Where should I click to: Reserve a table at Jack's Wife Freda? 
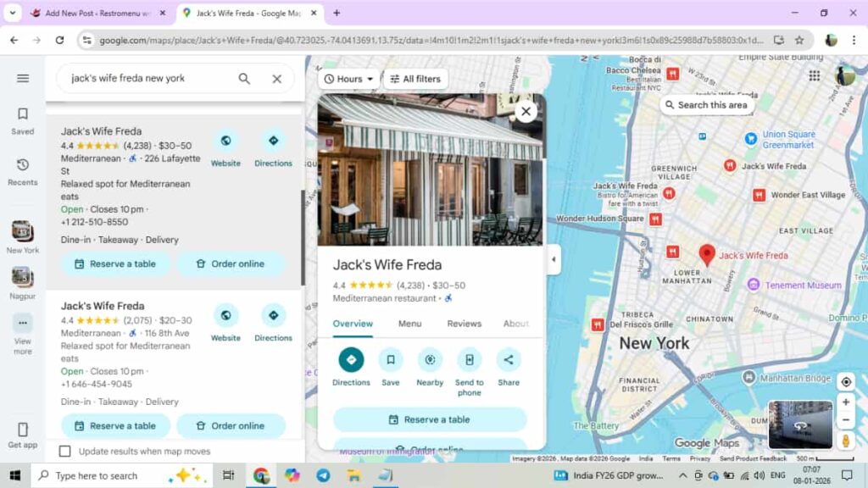[x=430, y=419]
